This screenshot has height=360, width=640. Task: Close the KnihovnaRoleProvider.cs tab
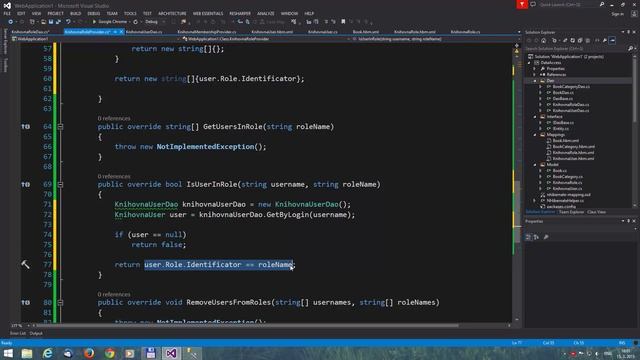(121, 32)
